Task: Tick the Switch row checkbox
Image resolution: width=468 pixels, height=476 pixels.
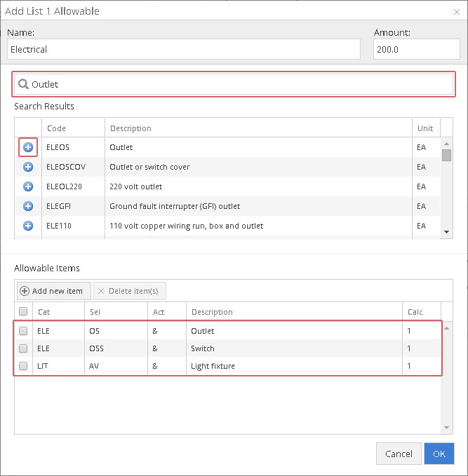Action: tap(23, 348)
